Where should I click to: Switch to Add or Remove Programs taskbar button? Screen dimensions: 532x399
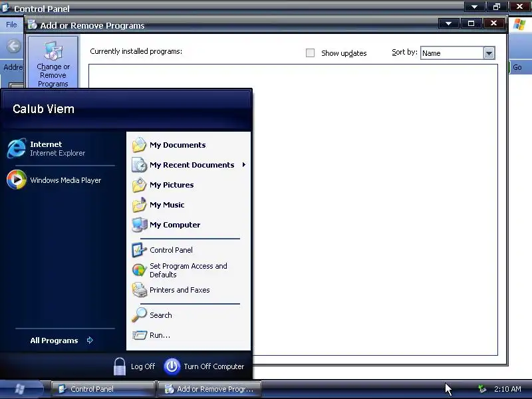tap(209, 389)
